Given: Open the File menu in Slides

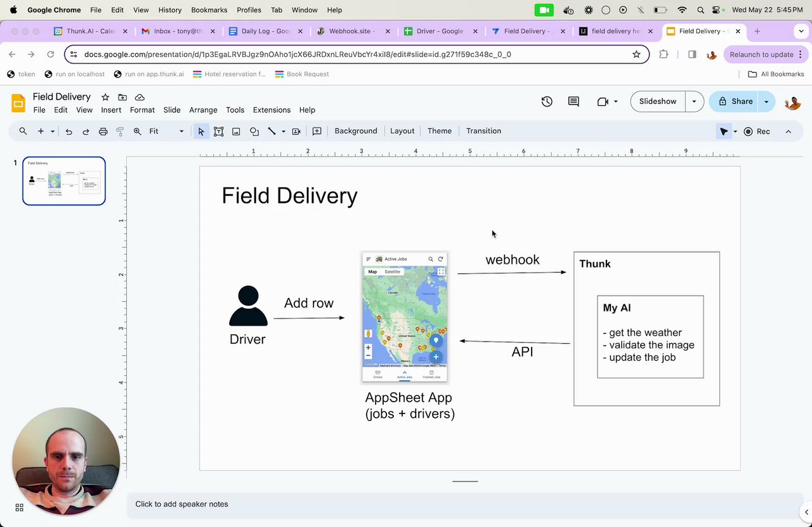Looking at the screenshot, I should (39, 110).
